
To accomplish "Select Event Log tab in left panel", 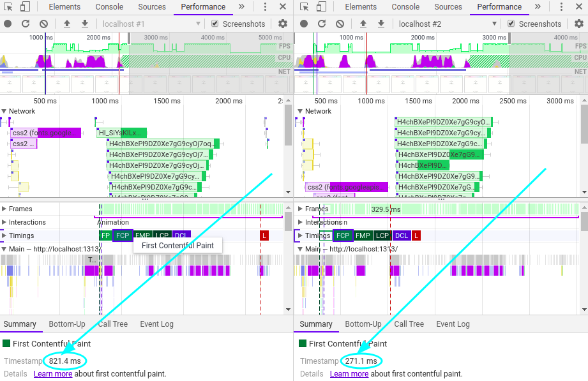I will [157, 324].
